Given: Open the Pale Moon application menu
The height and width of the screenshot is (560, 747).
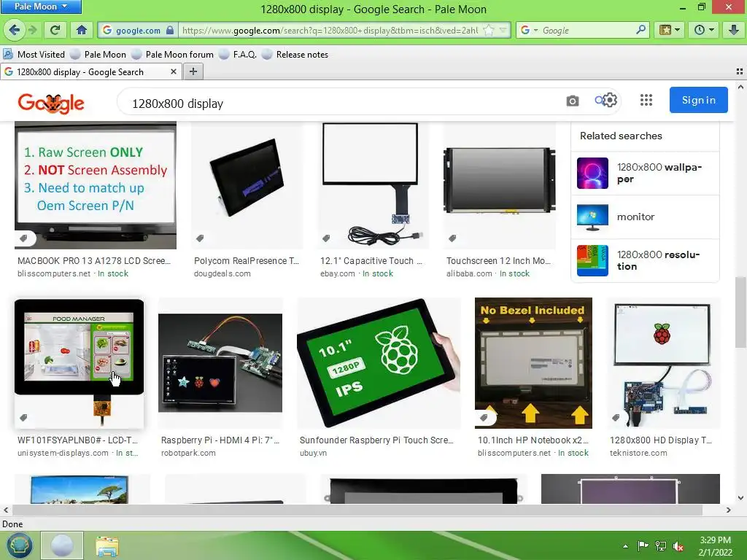Looking at the screenshot, I should tap(41, 7).
